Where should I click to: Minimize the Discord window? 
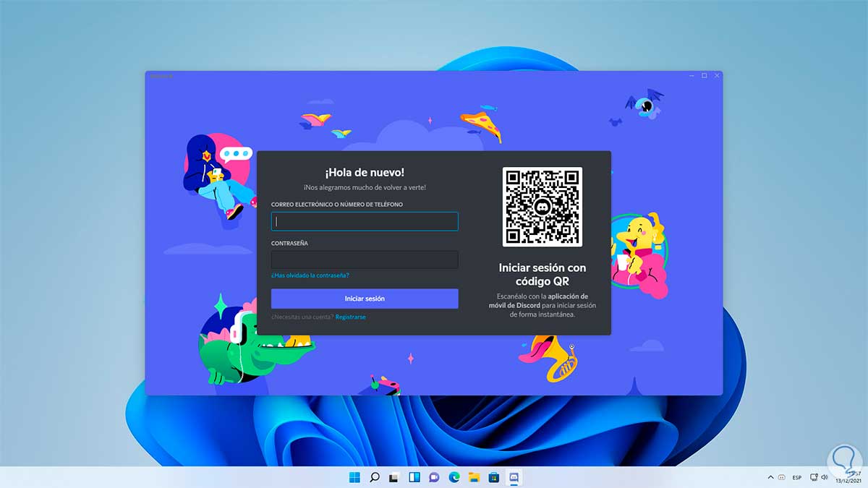point(691,75)
